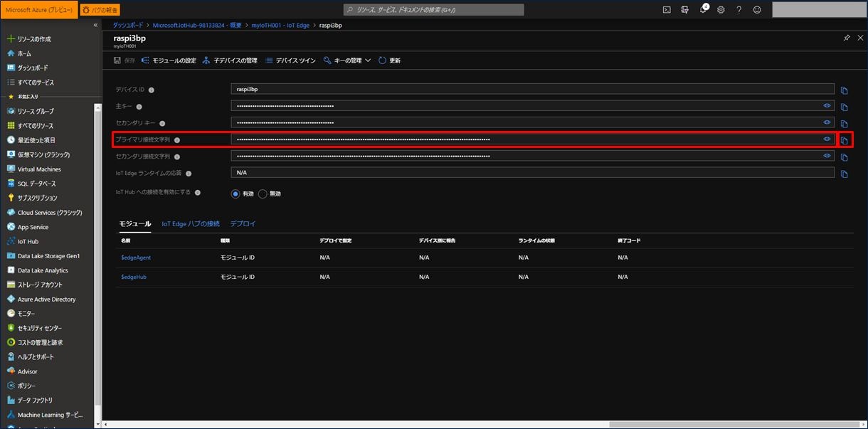This screenshot has width=868, height=429.
Task: Click the バグの報告 button
Action: pos(100,10)
